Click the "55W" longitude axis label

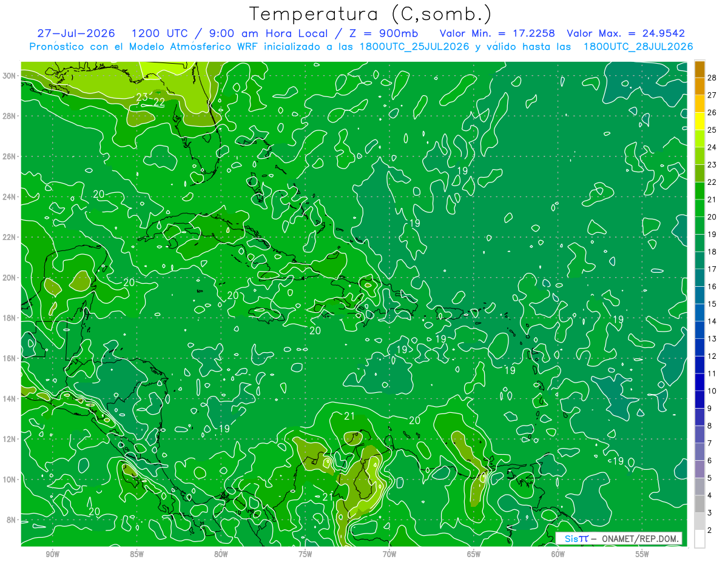click(x=642, y=555)
